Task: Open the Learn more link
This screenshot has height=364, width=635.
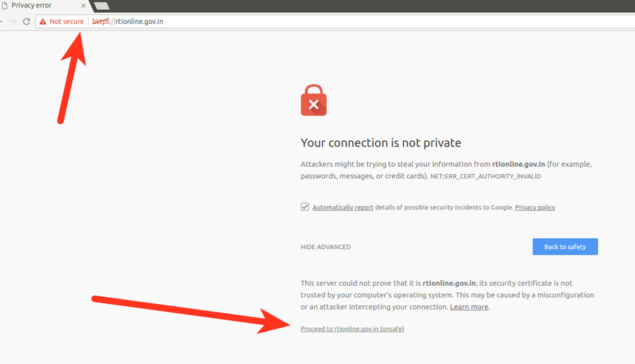Action: (x=469, y=307)
